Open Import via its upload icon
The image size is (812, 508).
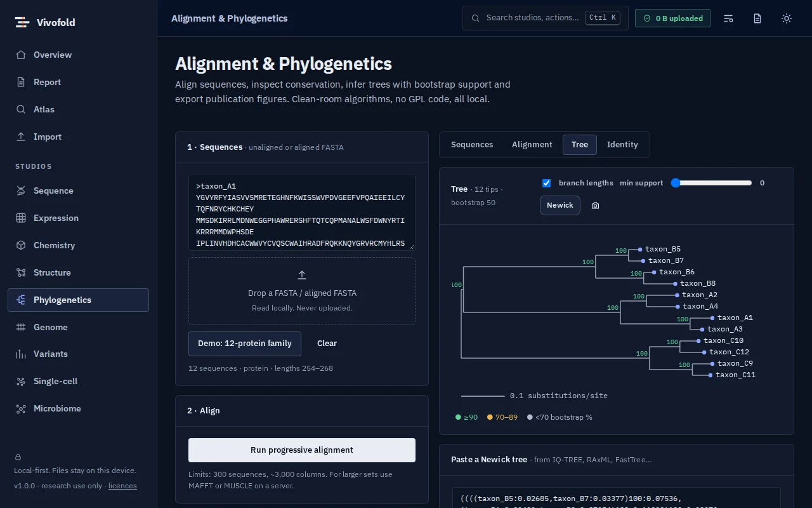[21, 137]
